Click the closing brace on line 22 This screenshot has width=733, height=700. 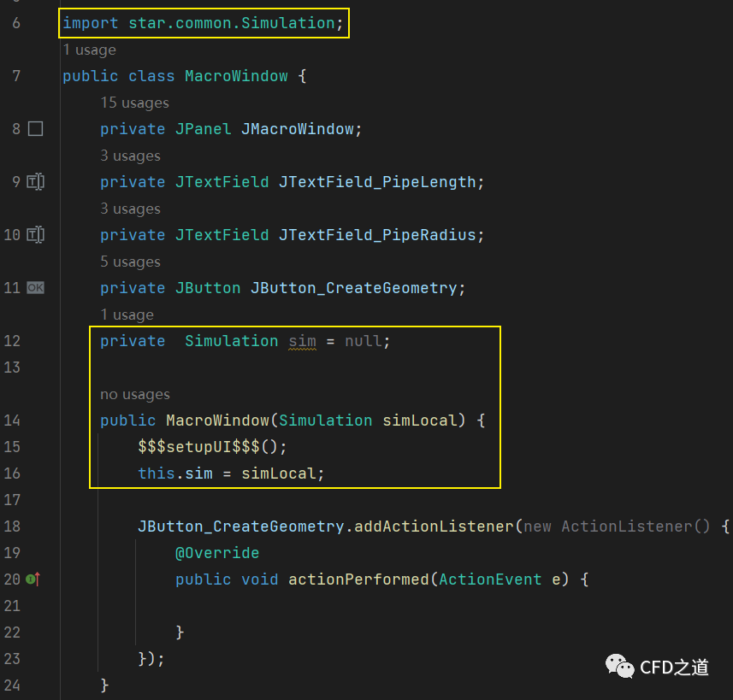(x=180, y=632)
